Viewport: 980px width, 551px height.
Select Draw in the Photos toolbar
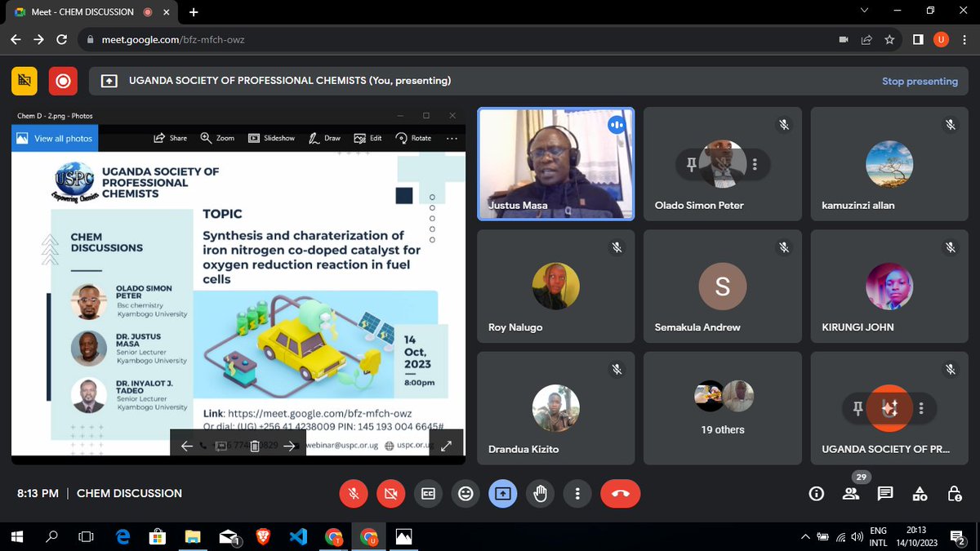[x=324, y=138]
